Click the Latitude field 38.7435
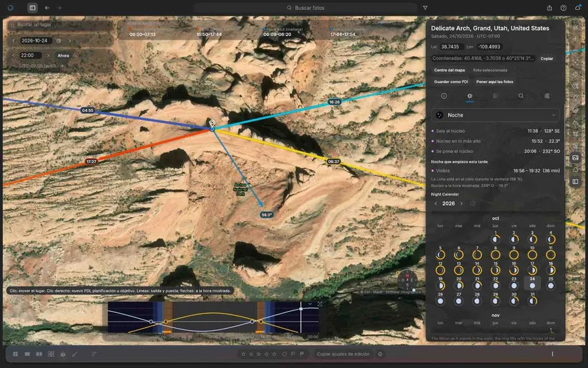The image size is (588, 368). 450,47
